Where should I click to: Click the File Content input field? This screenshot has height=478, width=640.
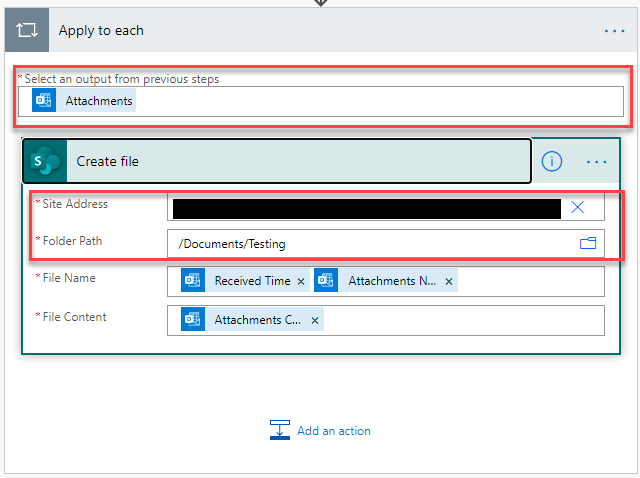pyautogui.click(x=460, y=320)
